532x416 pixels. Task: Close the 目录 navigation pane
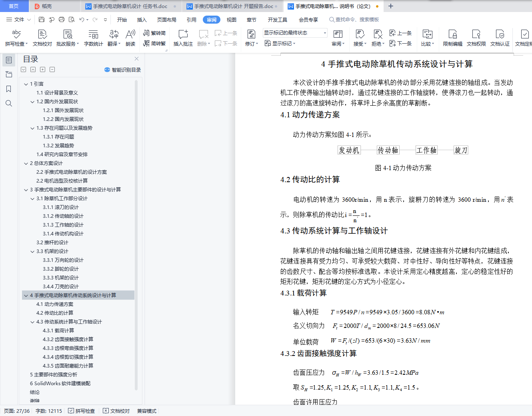[x=137, y=59]
